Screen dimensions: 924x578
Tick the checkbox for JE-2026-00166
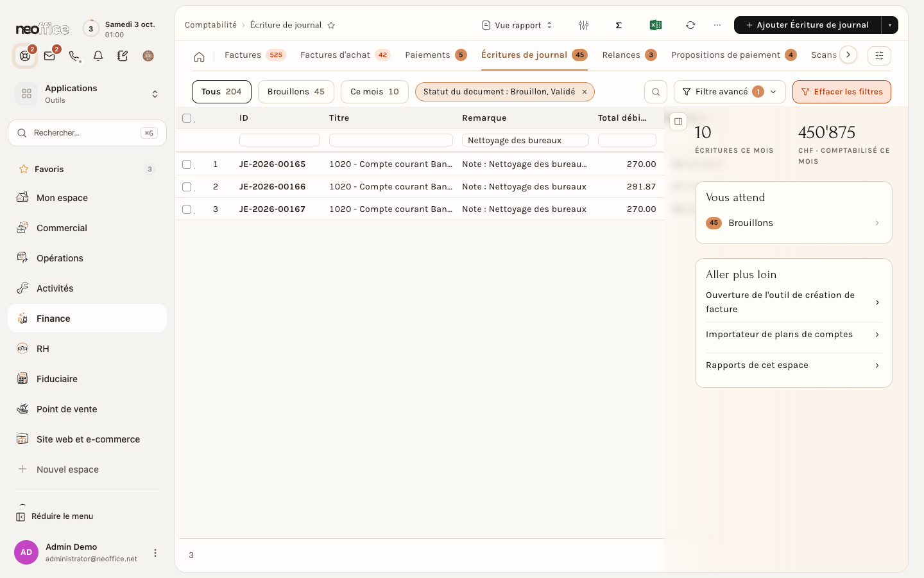click(x=187, y=187)
